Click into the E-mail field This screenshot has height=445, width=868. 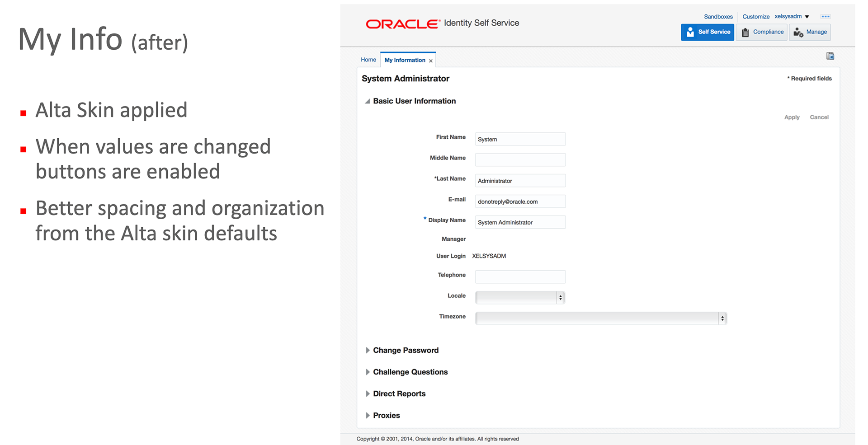coord(520,201)
